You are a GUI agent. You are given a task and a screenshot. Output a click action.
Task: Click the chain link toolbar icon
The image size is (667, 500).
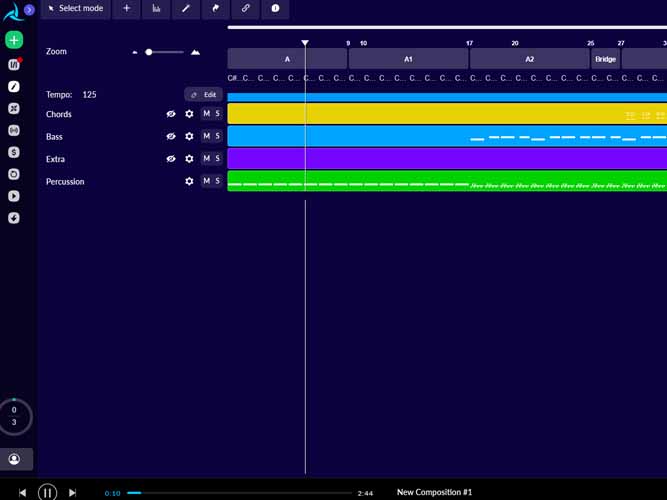pos(245,9)
